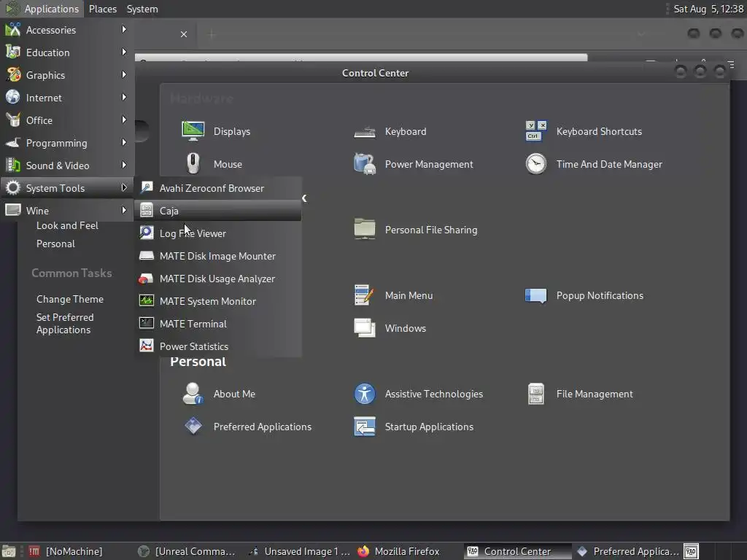This screenshot has width=747, height=560.
Task: Open the File Management icon
Action: [x=536, y=394]
